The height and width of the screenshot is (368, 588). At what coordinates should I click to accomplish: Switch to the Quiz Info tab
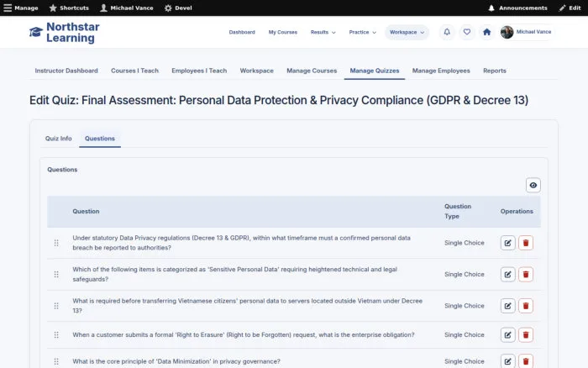tap(59, 139)
